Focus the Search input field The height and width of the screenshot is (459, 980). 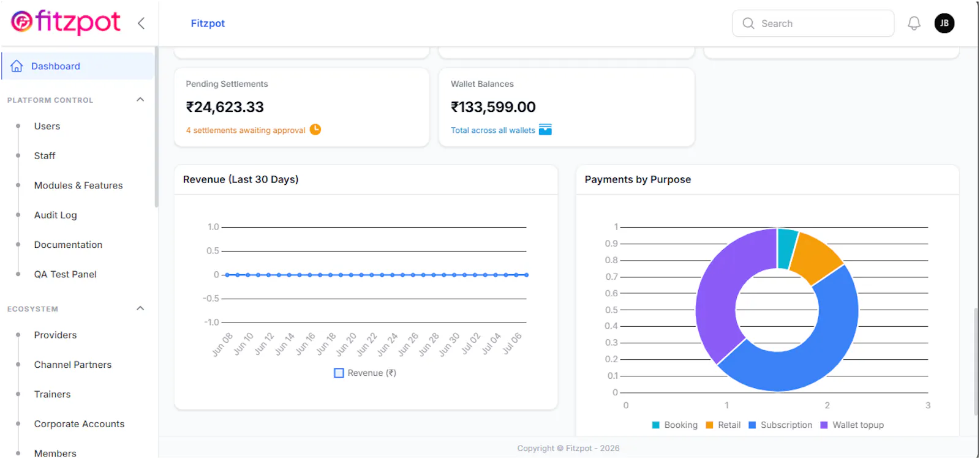pyautogui.click(x=813, y=23)
